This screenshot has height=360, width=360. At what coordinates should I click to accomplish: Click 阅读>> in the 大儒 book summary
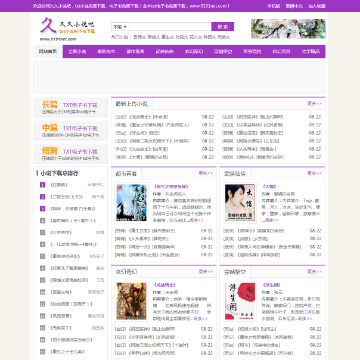tap(271, 220)
